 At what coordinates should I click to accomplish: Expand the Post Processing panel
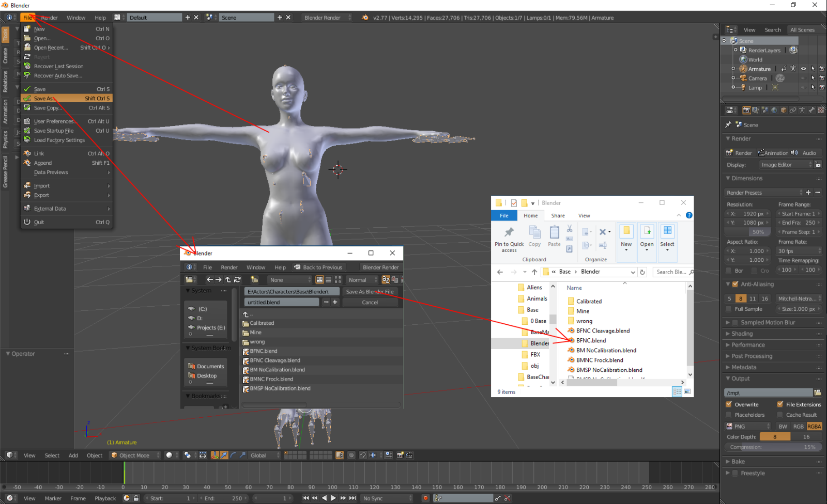pos(752,356)
